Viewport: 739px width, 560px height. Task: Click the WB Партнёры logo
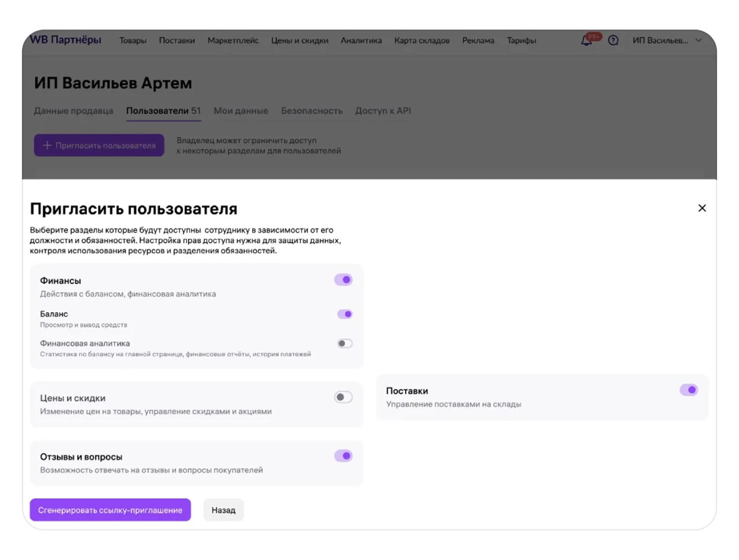coord(65,40)
